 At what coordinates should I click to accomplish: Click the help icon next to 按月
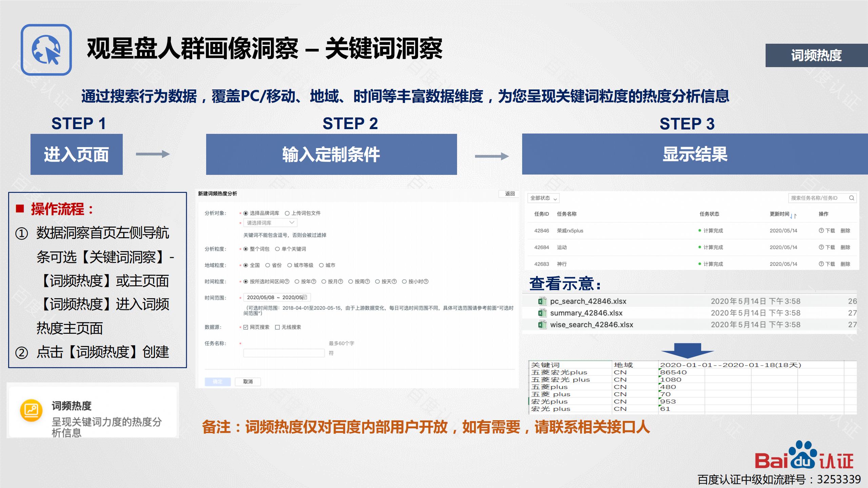(340, 282)
